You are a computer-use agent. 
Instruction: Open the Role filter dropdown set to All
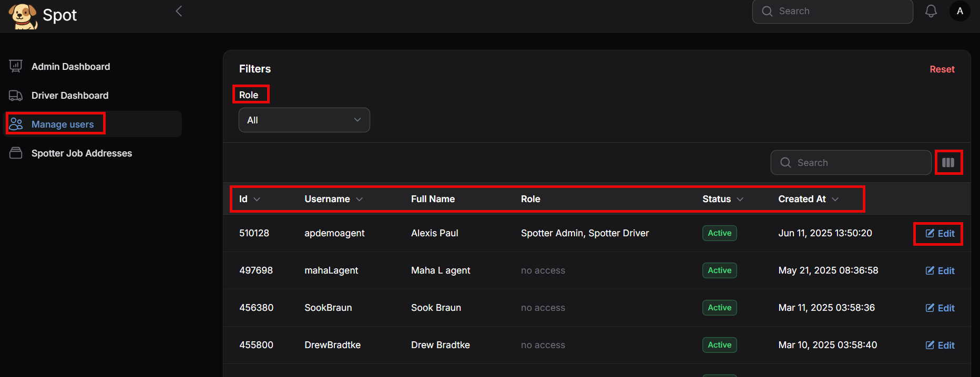tap(304, 120)
